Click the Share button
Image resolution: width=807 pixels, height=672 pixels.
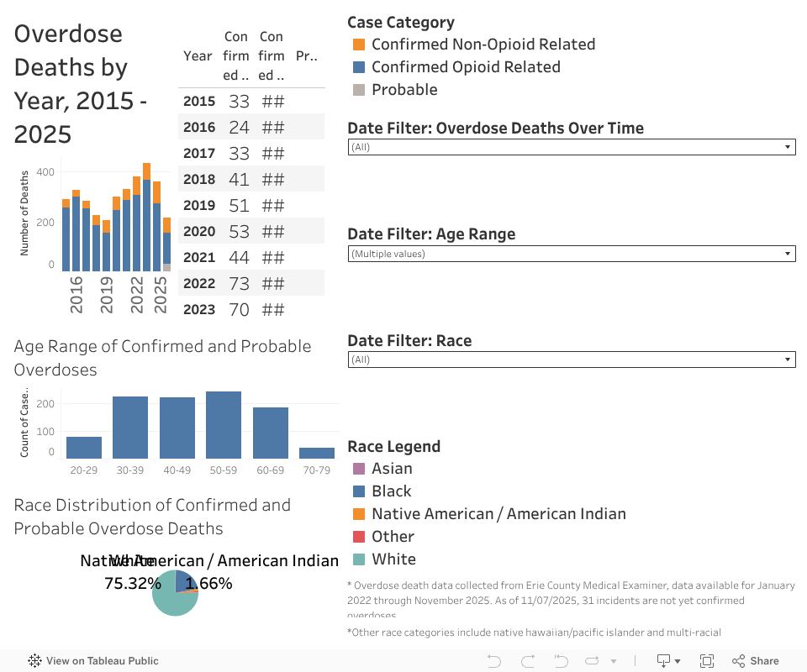click(756, 661)
